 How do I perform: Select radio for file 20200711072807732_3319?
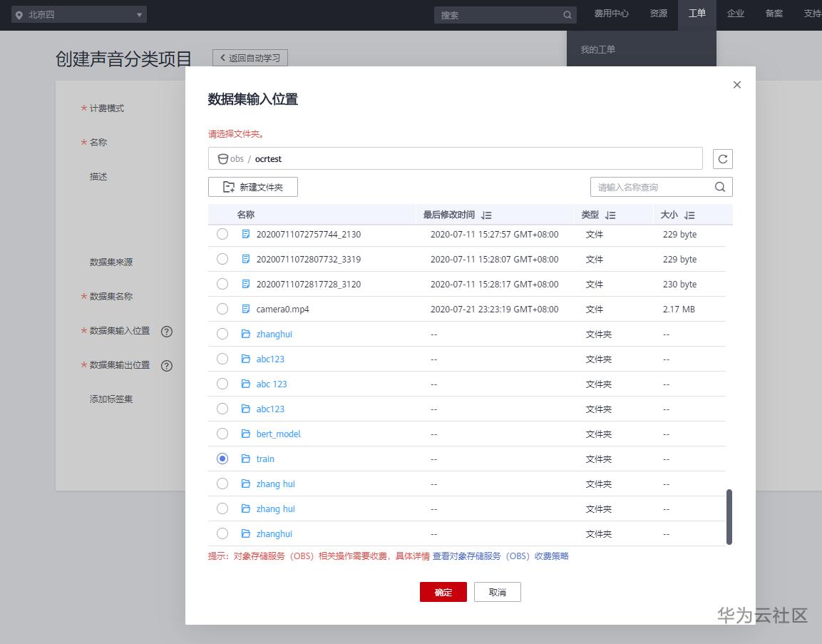click(222, 259)
